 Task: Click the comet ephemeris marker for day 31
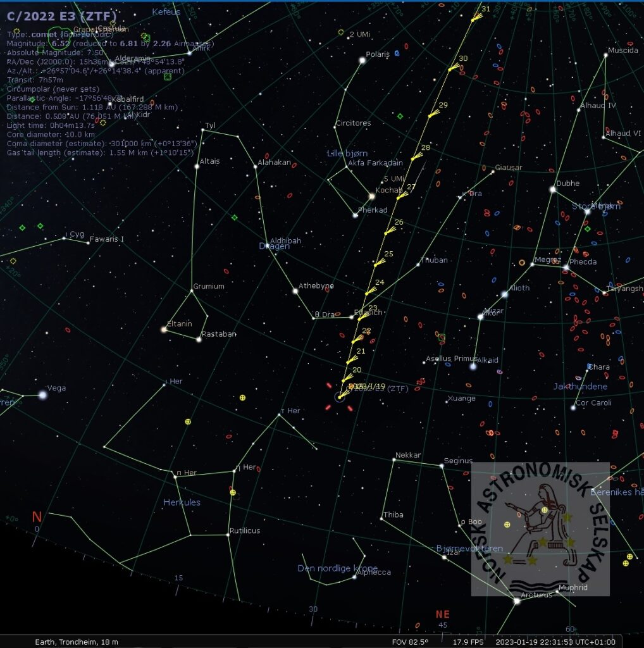click(476, 17)
